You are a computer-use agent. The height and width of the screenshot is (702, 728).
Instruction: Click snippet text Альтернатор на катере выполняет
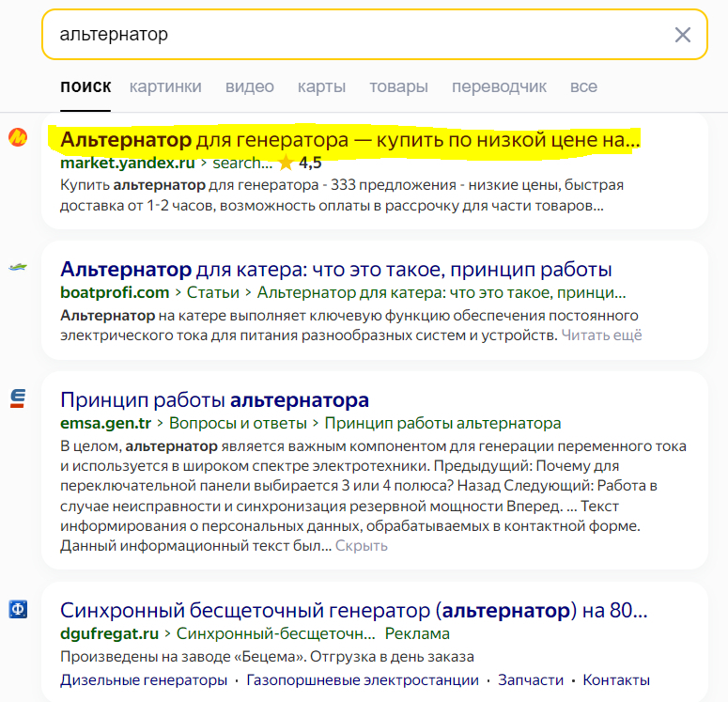184,316
